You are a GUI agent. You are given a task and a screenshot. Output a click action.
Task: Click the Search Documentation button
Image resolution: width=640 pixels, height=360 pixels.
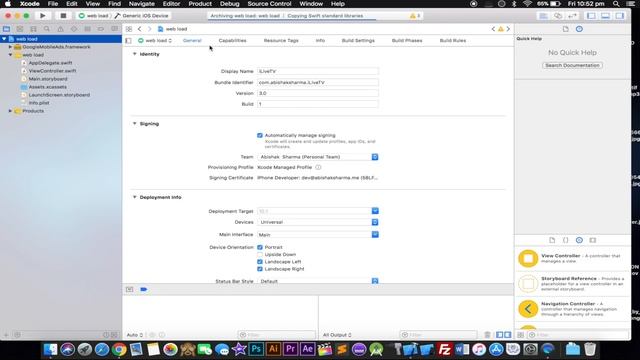tap(572, 65)
